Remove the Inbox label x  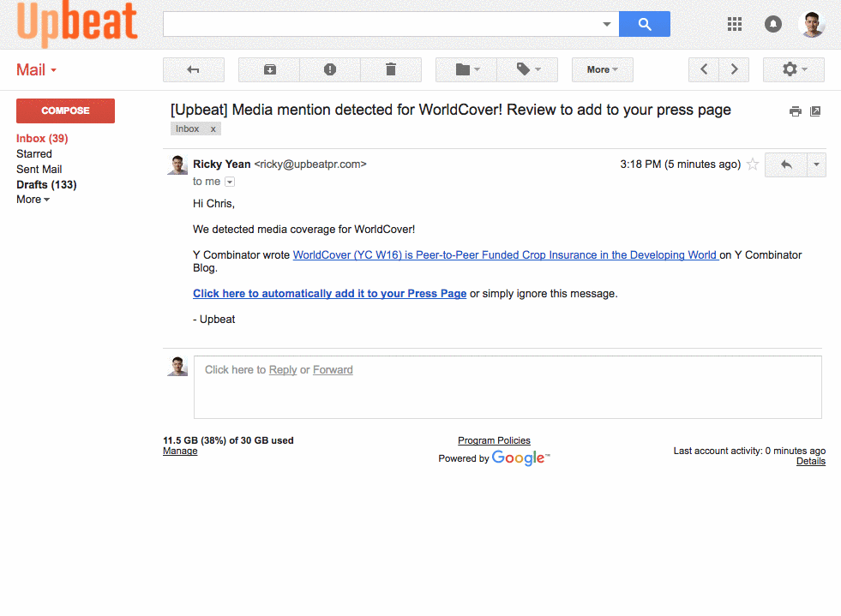[x=213, y=129]
